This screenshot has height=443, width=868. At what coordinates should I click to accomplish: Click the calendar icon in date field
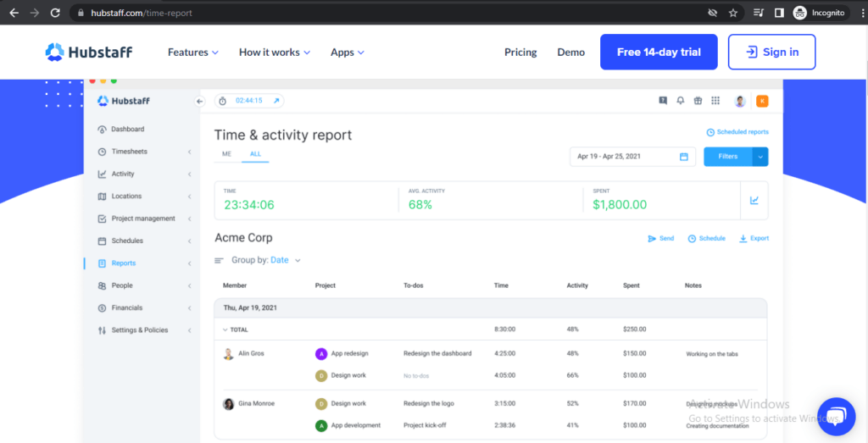(684, 157)
